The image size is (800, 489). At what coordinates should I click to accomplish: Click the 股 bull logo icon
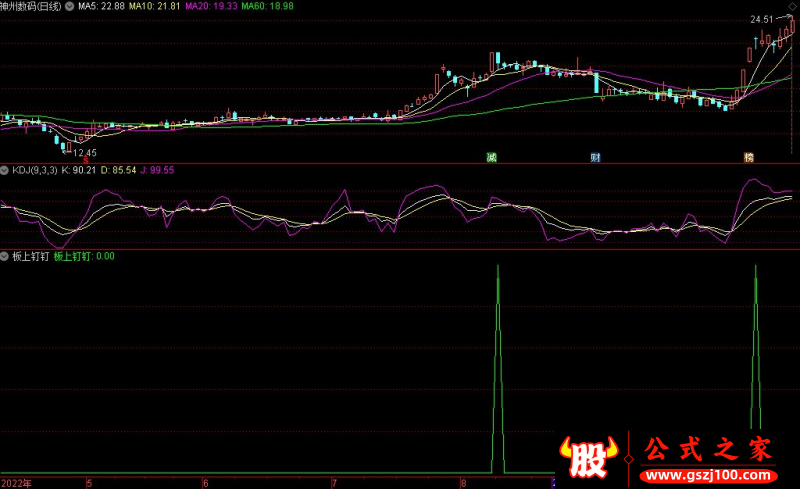coord(591,457)
